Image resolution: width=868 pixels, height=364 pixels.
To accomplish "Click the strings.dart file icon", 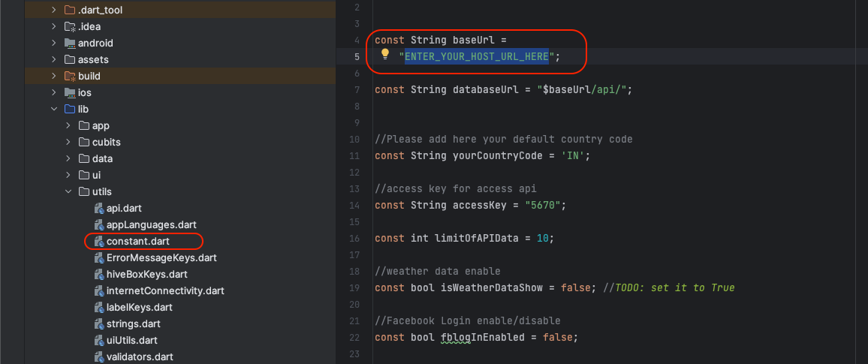I will tap(99, 324).
